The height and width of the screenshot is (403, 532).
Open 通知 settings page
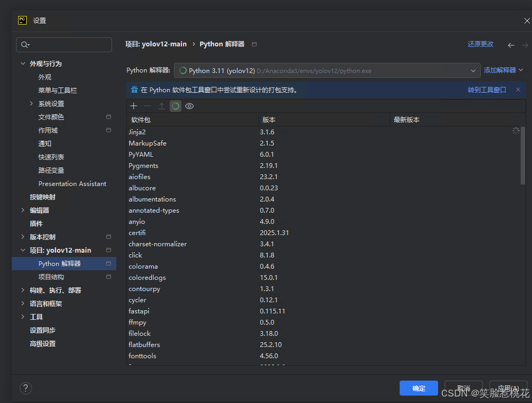tap(45, 144)
